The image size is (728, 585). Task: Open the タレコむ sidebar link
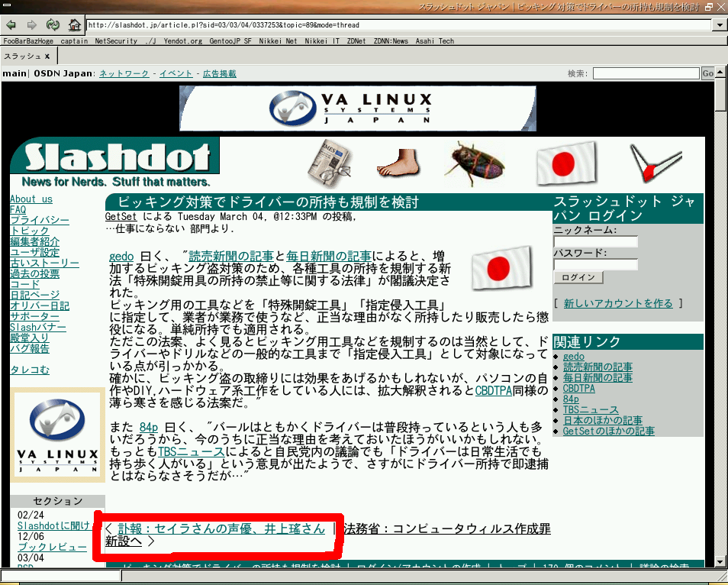click(30, 370)
